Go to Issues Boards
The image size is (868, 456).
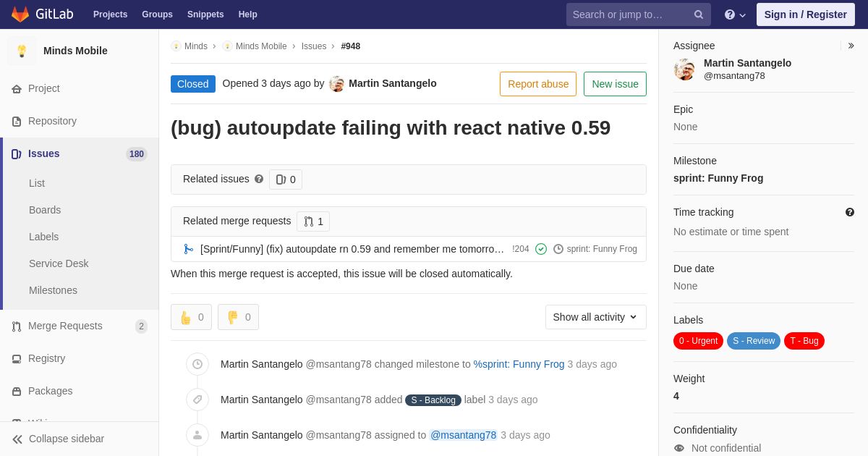point(45,210)
